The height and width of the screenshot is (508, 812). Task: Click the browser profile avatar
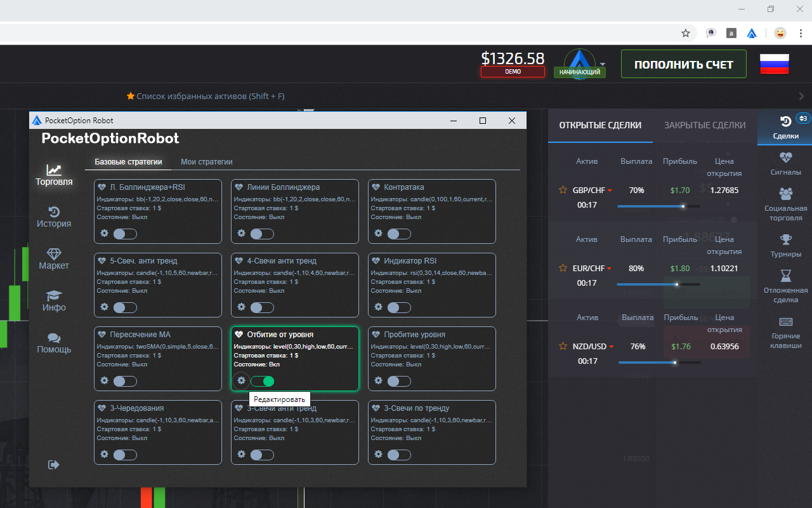[780, 33]
